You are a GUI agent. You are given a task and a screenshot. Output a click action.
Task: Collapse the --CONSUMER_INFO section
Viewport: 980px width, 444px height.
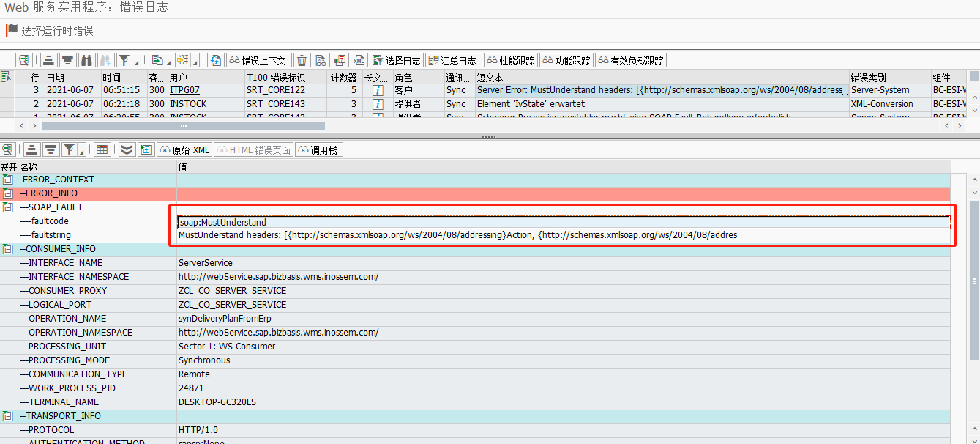pos(7,248)
